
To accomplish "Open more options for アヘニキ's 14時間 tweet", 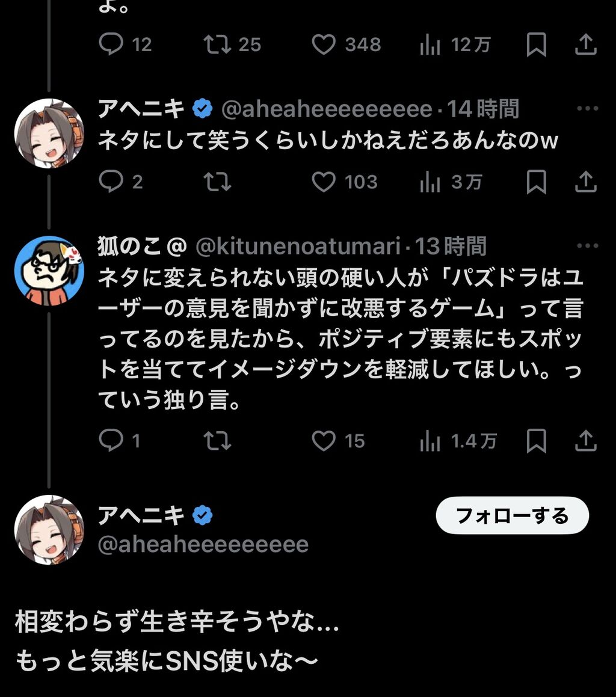I will [x=587, y=109].
